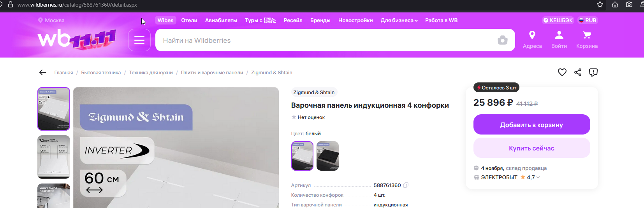Click the КЕШБЭК badge

tap(558, 20)
